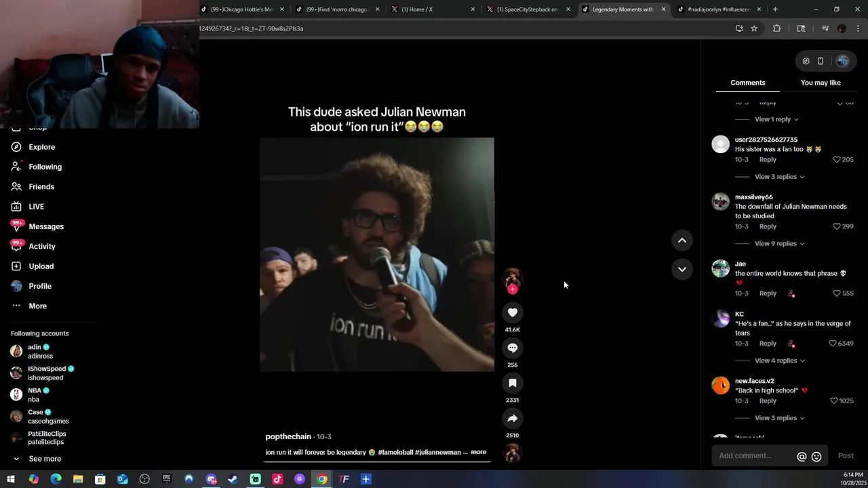Expand View 4 replies under KC

coord(780,361)
